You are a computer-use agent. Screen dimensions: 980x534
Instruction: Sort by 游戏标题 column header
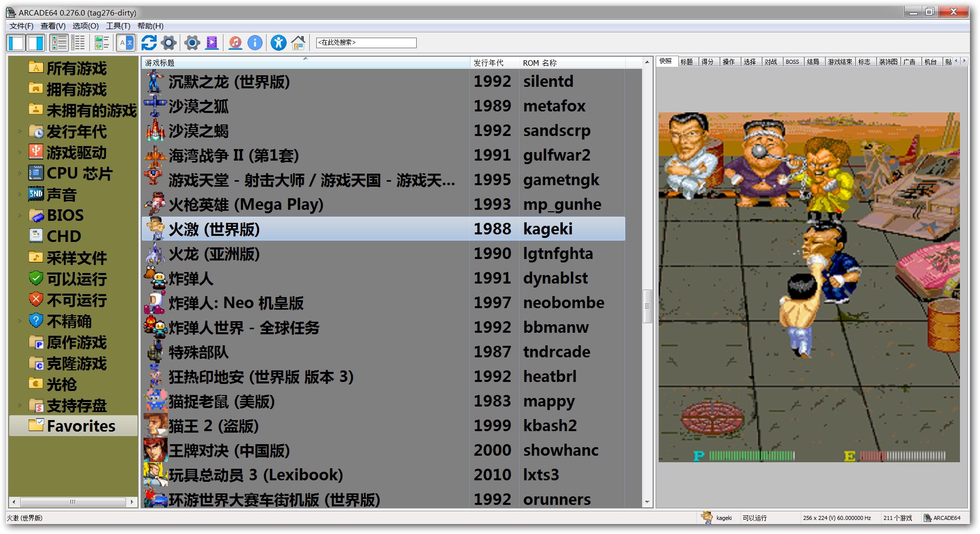[305, 63]
